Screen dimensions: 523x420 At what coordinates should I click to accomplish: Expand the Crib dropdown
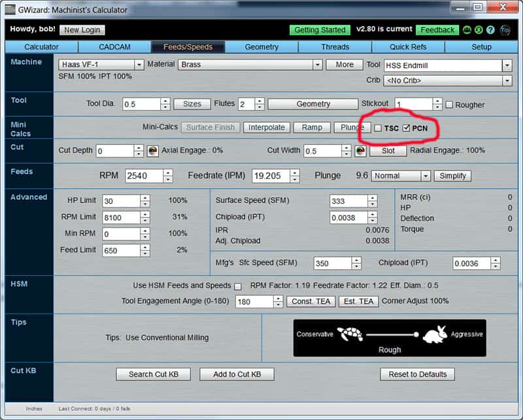507,80
